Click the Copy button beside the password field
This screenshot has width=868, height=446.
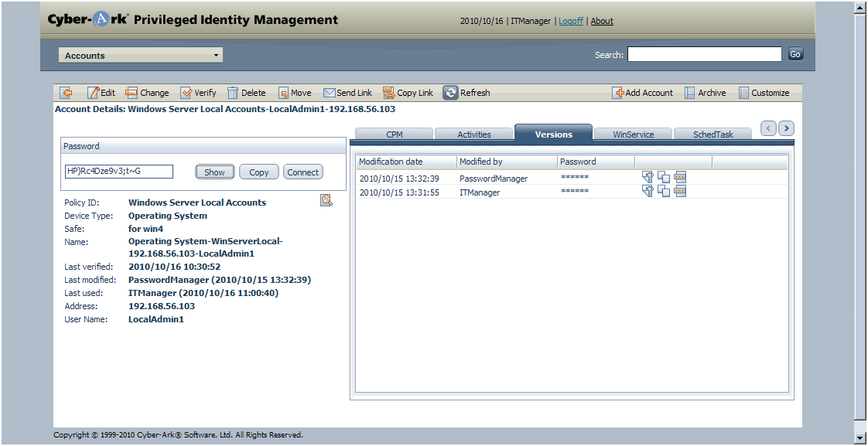(x=259, y=172)
